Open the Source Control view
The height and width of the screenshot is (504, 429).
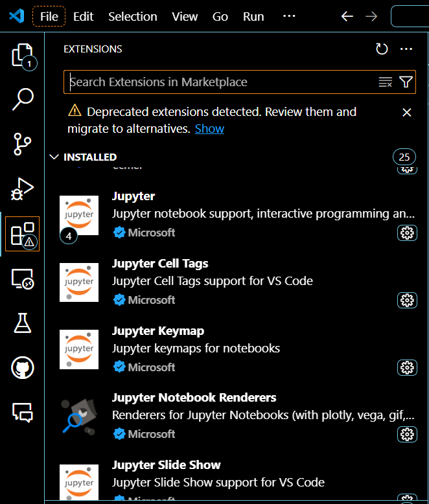pyautogui.click(x=23, y=144)
